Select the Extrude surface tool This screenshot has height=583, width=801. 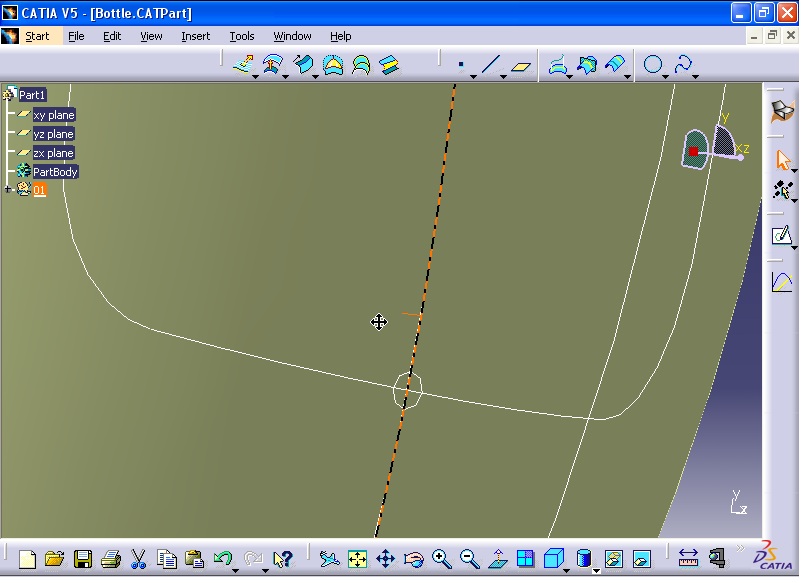click(243, 65)
